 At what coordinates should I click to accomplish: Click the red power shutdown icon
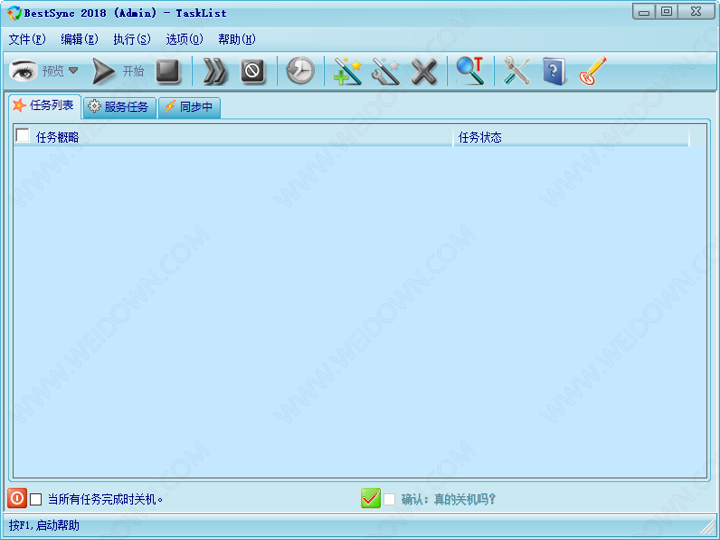coord(17,498)
